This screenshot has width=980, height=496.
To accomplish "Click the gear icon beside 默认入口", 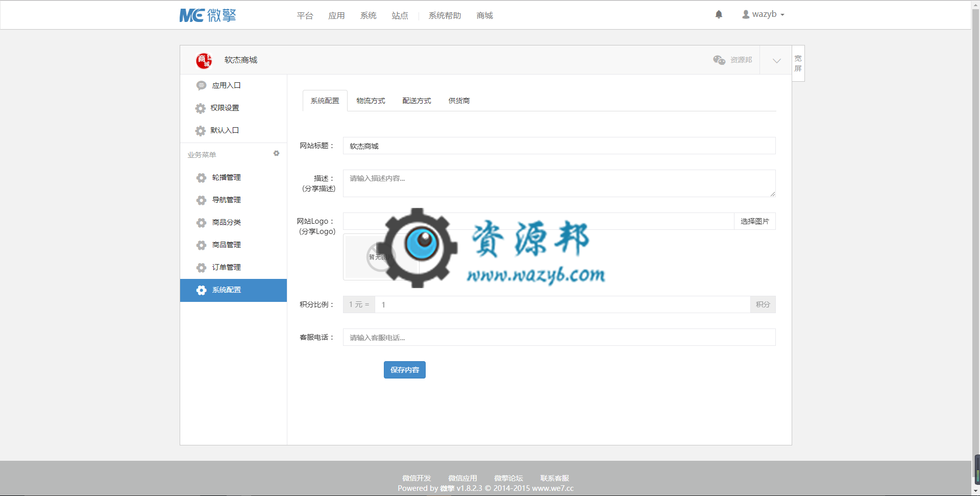I will pyautogui.click(x=201, y=131).
